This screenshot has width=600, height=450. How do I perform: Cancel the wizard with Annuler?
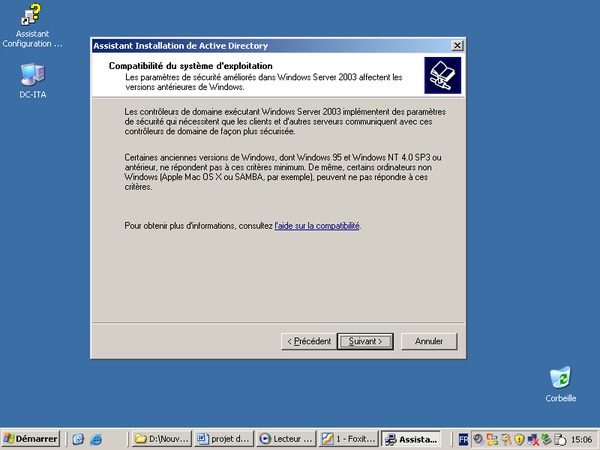pyautogui.click(x=429, y=341)
